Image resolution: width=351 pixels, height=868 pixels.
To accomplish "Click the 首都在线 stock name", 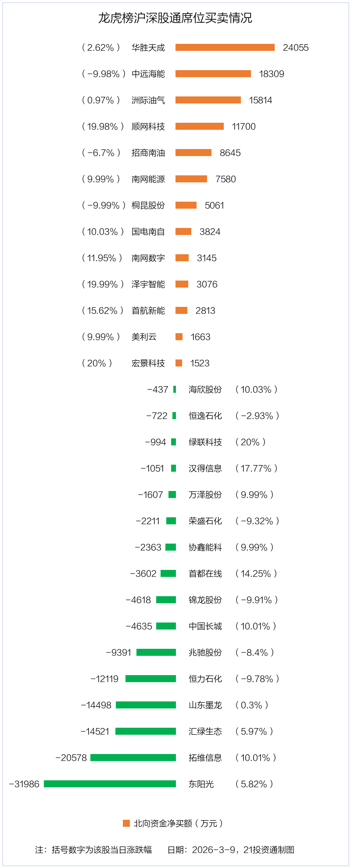I will (205, 573).
